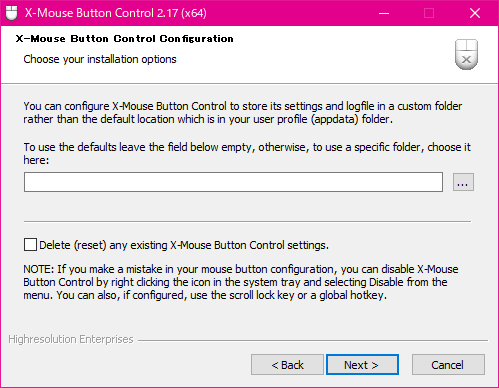Viewport: 499px width, 388px height.
Task: Cancel the X-Mouse installation
Action: tap(448, 365)
